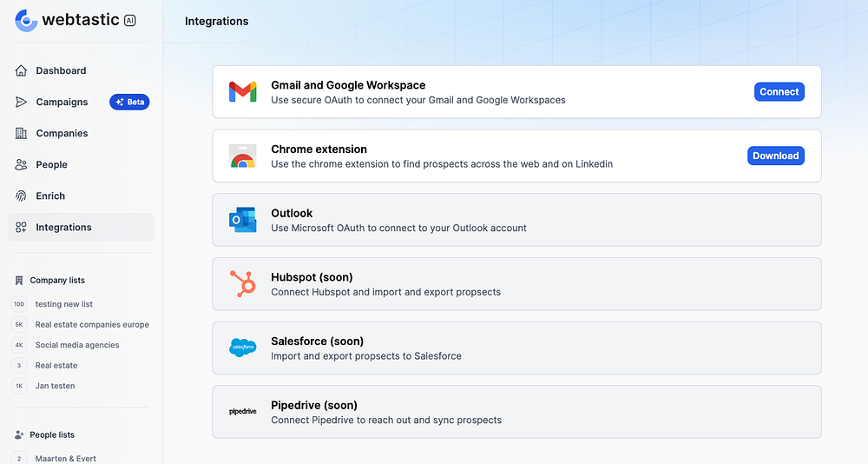The height and width of the screenshot is (464, 868).
Task: Click the Chrome extension description text
Action: pyautogui.click(x=442, y=164)
